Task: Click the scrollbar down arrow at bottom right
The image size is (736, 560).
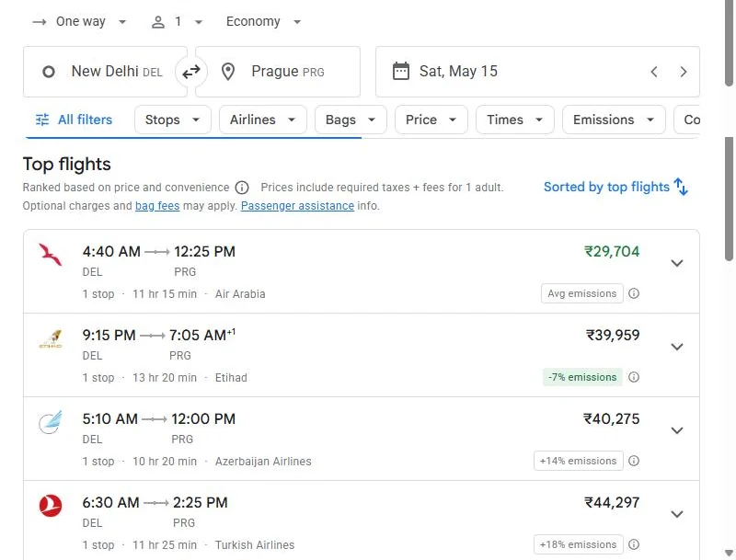Action: pos(729,553)
